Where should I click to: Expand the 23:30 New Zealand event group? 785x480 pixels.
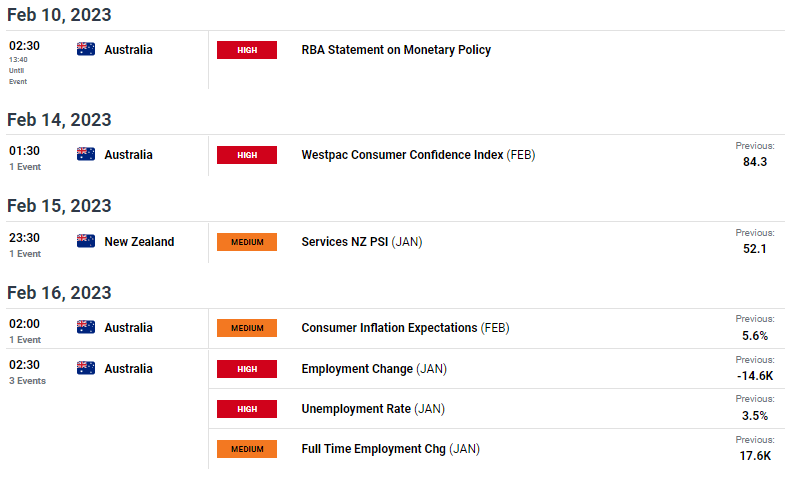click(x=25, y=245)
